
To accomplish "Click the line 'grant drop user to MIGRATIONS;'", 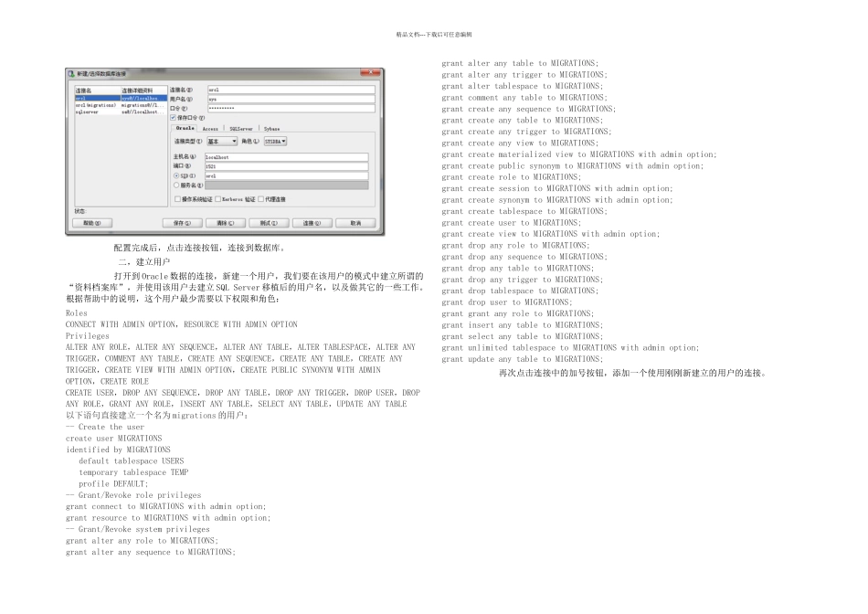I will click(507, 302).
